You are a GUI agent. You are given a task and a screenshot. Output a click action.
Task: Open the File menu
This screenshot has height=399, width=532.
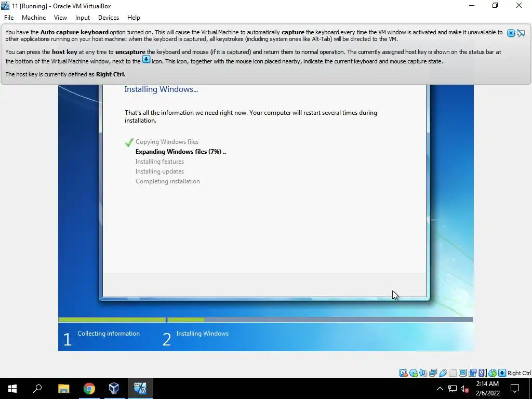(x=9, y=18)
